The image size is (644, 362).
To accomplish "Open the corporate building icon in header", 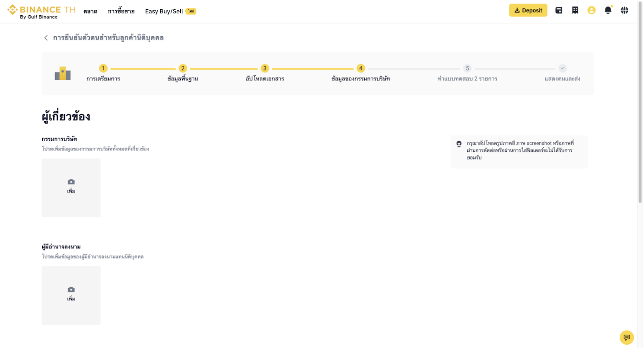I will (575, 10).
